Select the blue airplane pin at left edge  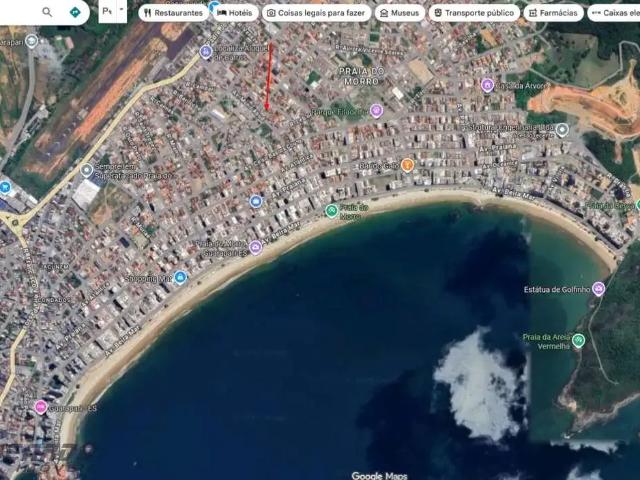[x=4, y=187]
